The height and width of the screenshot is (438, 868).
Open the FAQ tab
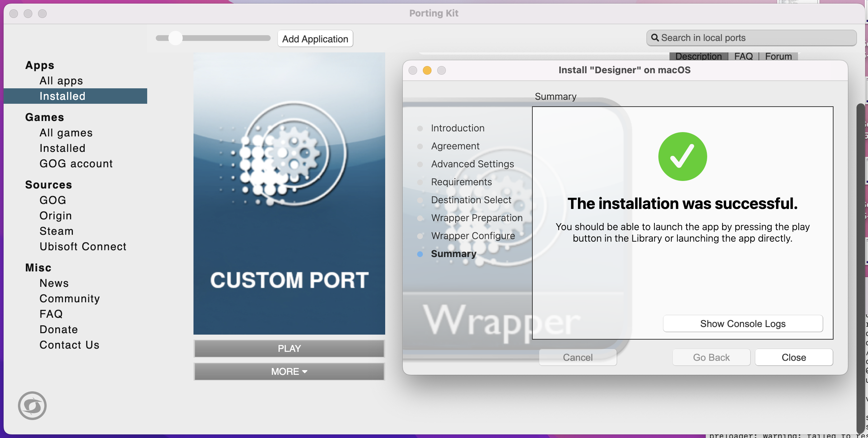(x=743, y=56)
